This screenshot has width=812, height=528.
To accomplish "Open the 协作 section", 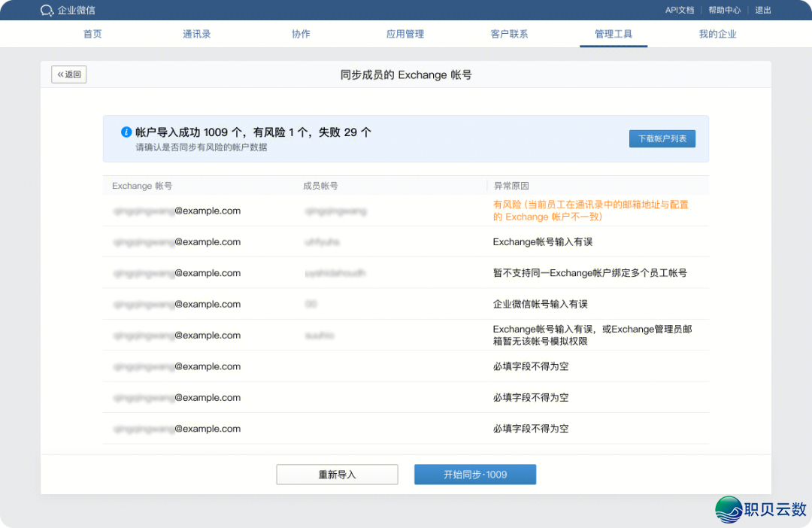I will pyautogui.click(x=301, y=34).
